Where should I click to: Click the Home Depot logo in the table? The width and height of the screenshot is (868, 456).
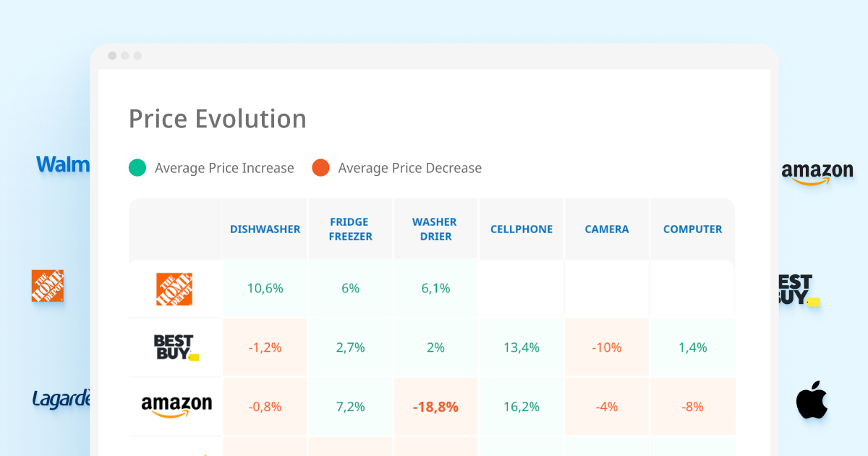174,289
